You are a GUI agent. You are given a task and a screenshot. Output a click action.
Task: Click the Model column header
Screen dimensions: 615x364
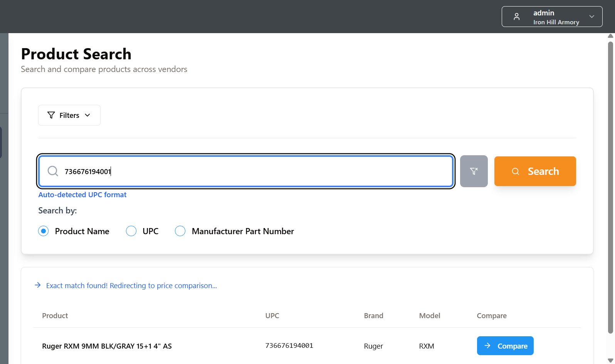tap(430, 315)
